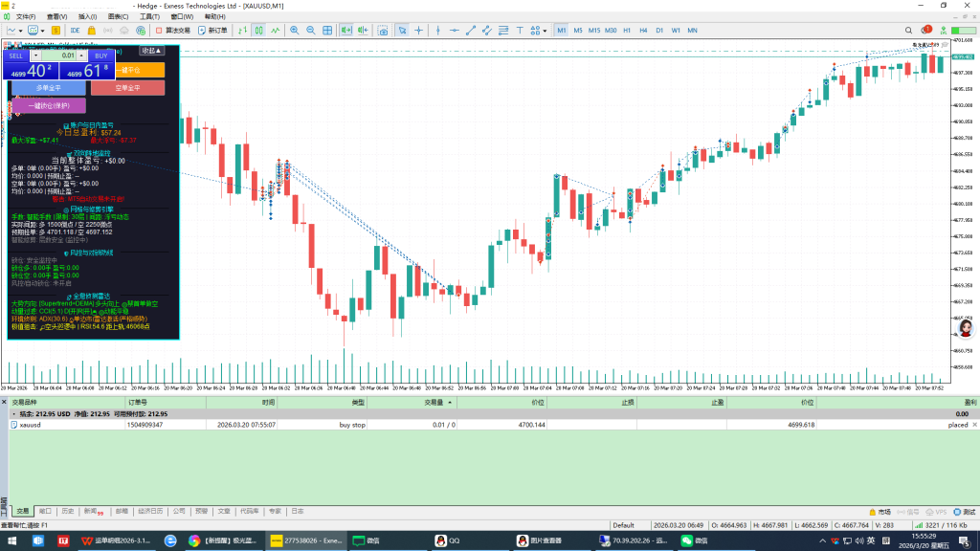Increase lot volume with up stepper
Screen dimensions: 980x551
[81, 54]
